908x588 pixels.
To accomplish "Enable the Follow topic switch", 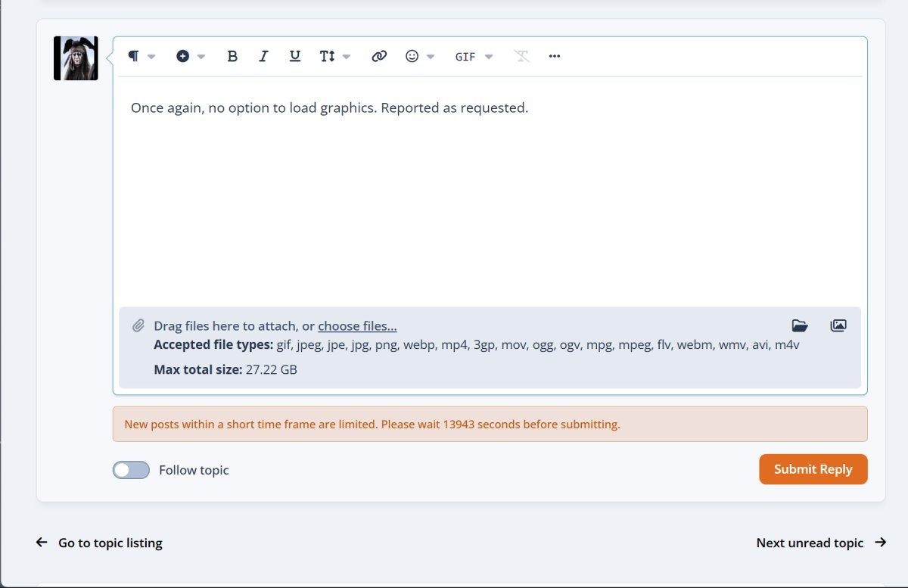I will pos(131,470).
